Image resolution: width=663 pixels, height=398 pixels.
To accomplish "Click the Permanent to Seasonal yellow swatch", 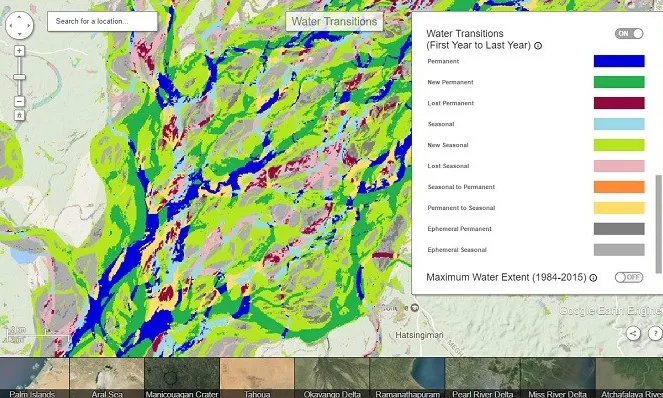I will point(619,208).
